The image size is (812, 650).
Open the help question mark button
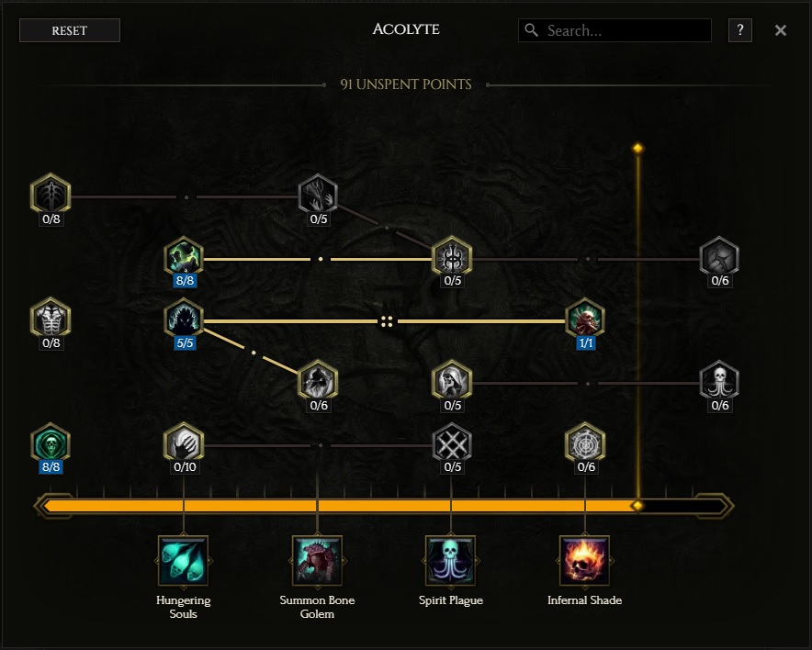740,30
